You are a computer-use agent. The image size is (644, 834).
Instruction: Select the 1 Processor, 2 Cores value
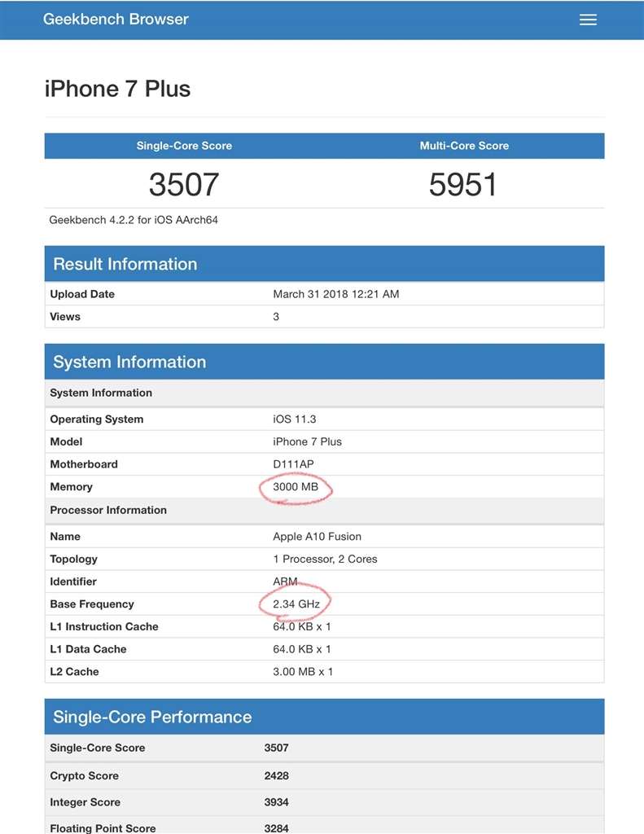click(325, 559)
